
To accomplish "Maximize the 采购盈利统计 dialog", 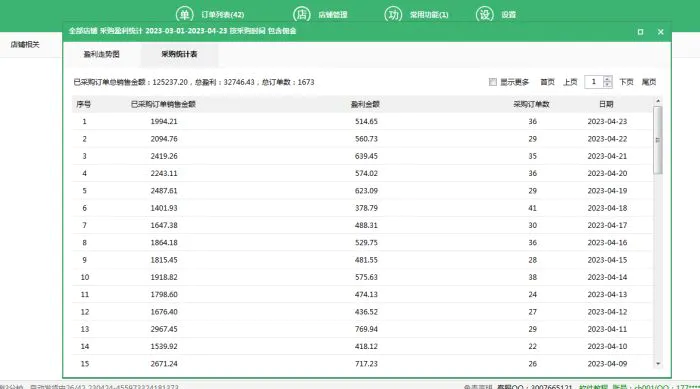I will tap(640, 32).
